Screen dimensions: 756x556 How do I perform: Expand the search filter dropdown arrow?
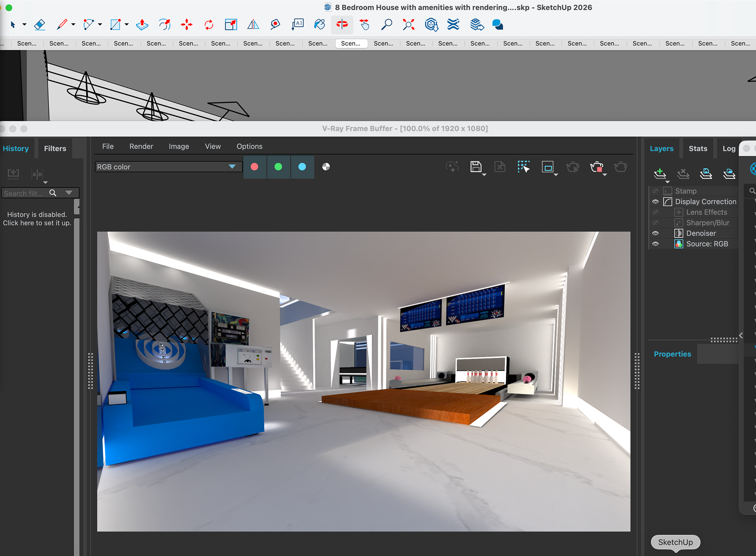point(69,193)
